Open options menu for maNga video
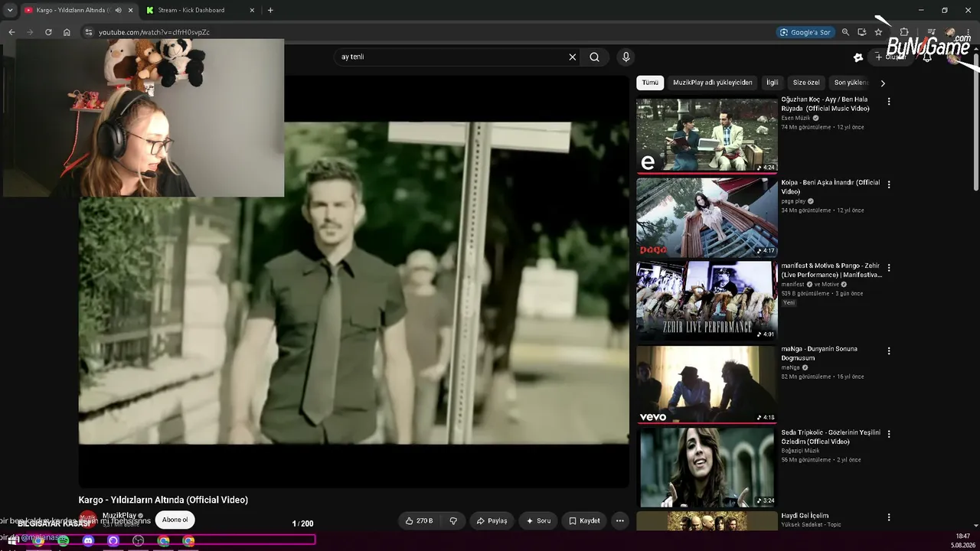The image size is (980, 551). (889, 351)
